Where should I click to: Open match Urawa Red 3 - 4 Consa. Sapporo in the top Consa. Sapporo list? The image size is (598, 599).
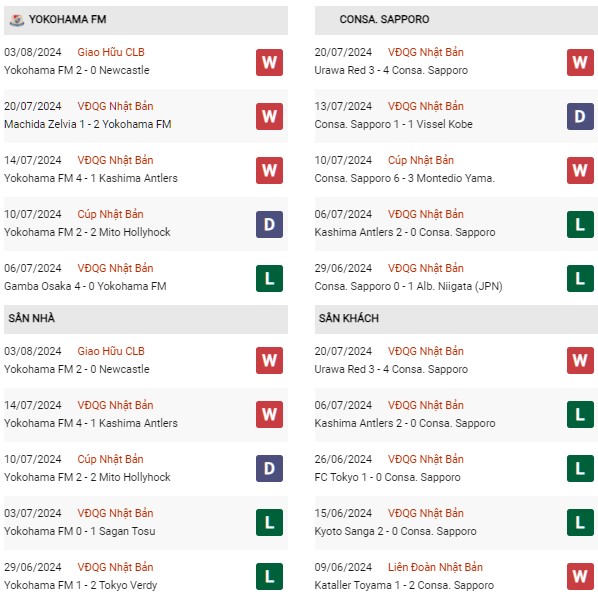click(391, 70)
